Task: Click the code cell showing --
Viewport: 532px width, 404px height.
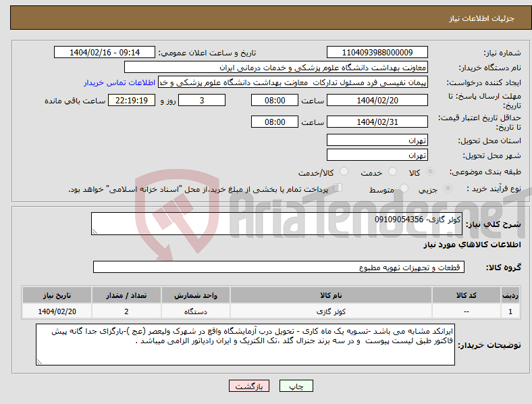Action: click(467, 311)
